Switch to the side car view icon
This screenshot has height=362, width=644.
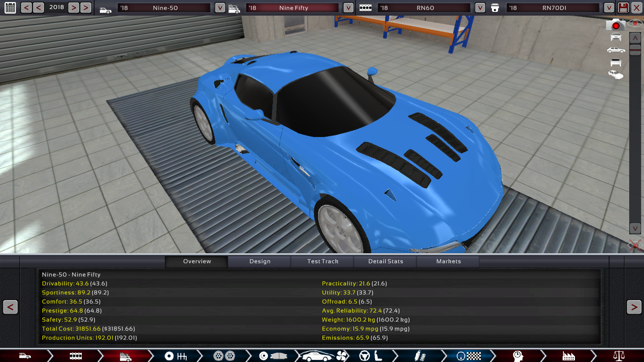616,50
